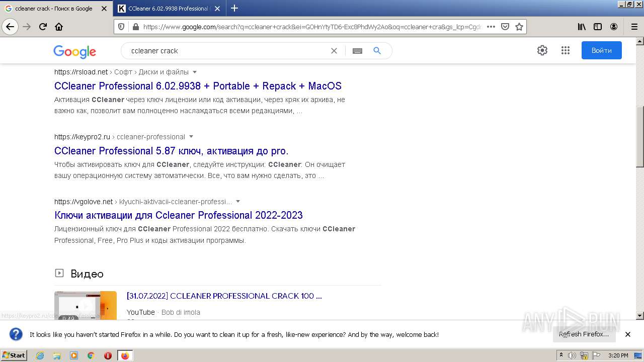
Task: Open Firefox account avatar icon
Action: click(614, 27)
